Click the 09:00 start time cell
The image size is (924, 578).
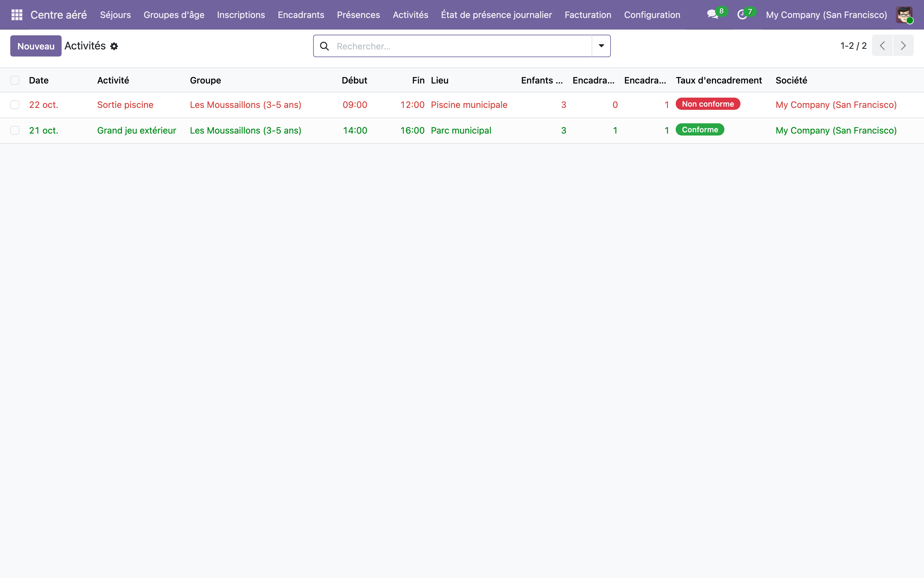point(355,105)
